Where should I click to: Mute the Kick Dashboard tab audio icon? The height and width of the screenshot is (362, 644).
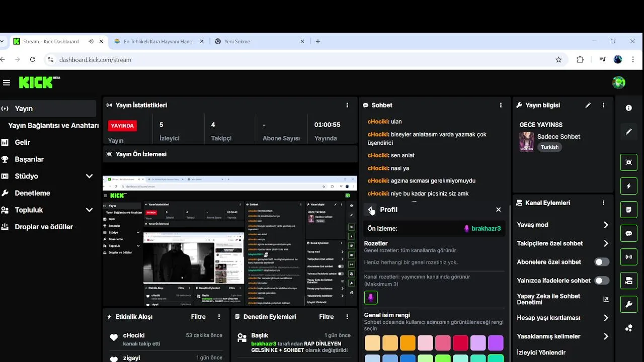pos(91,41)
